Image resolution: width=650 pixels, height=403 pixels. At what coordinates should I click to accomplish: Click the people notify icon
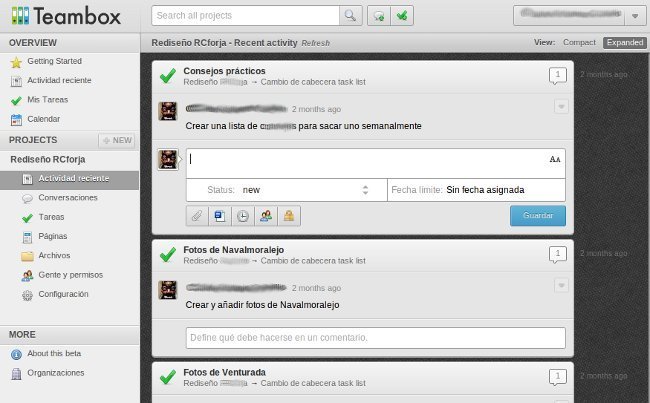coord(266,216)
